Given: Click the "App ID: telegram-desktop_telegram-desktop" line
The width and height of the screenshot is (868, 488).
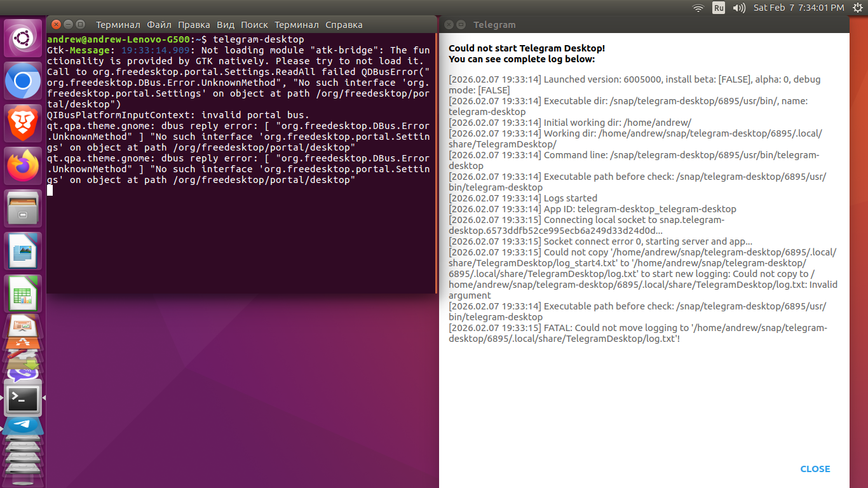Looking at the screenshot, I should click(x=592, y=209).
